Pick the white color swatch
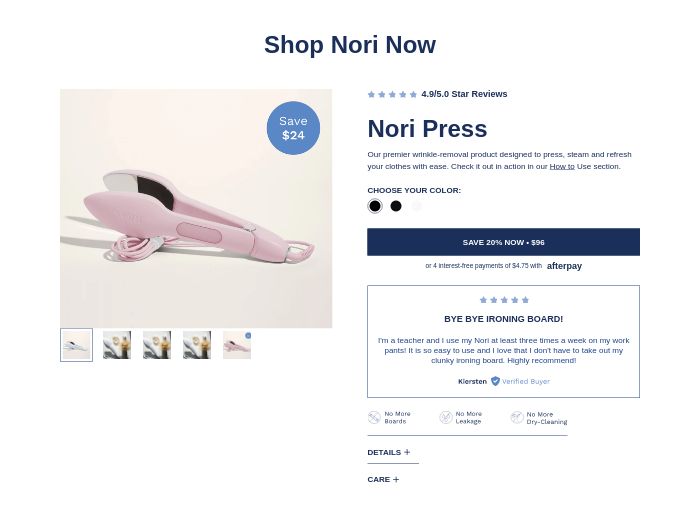The width and height of the screenshot is (700, 521). pos(417,206)
